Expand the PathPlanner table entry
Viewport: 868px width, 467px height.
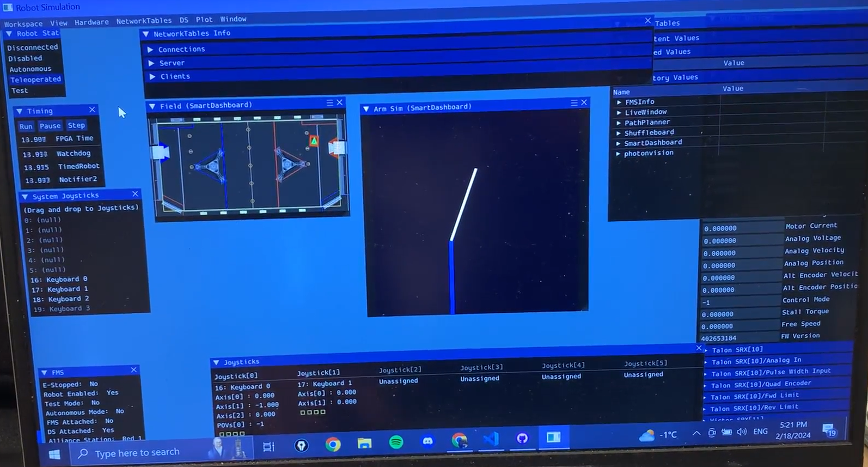pos(619,123)
